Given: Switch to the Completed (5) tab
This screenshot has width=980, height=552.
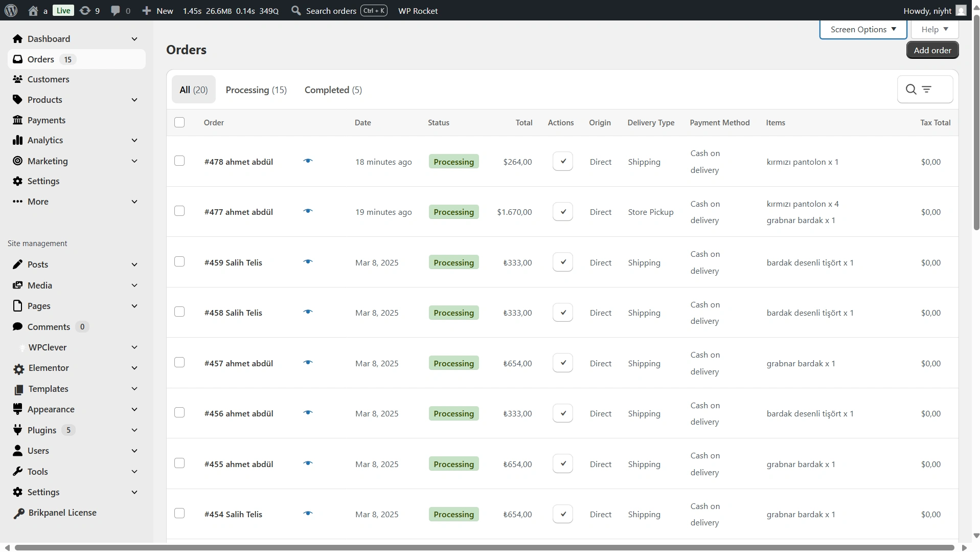Looking at the screenshot, I should click(x=333, y=90).
